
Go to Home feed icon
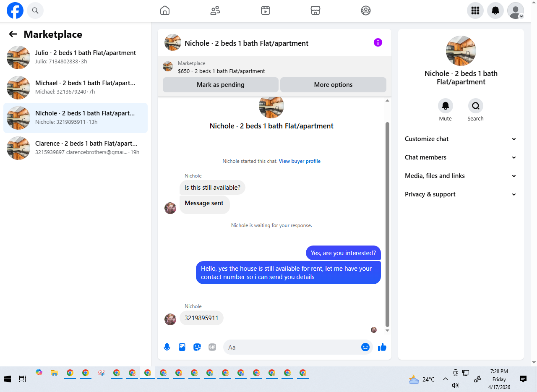click(165, 10)
